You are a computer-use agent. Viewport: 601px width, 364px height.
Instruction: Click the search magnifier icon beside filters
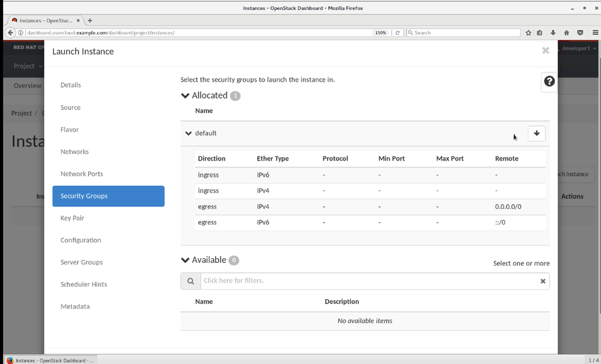click(x=190, y=281)
